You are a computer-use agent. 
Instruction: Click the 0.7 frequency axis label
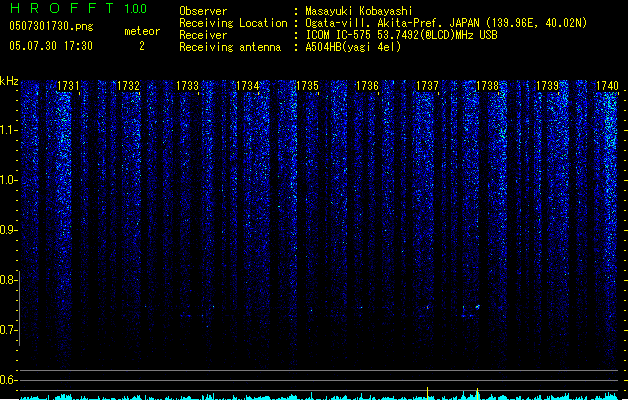pos(8,330)
